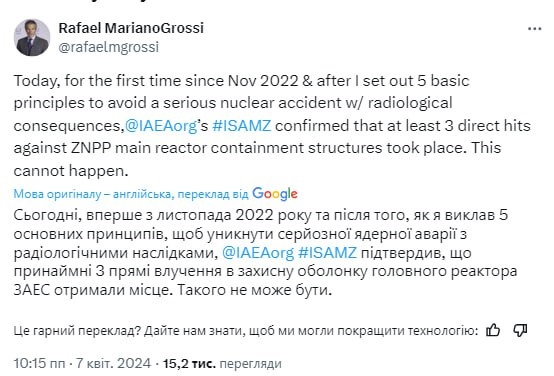Click the Ukrainian translated tweet text

(x=265, y=253)
